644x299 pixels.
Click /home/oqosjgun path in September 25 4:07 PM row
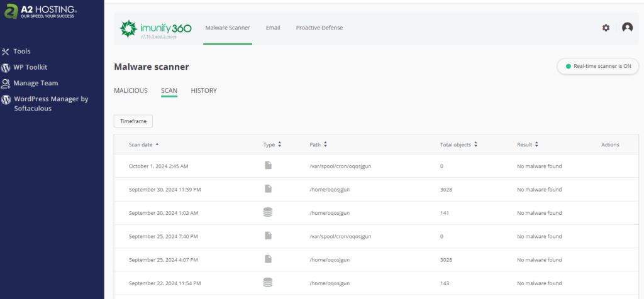tap(330, 259)
